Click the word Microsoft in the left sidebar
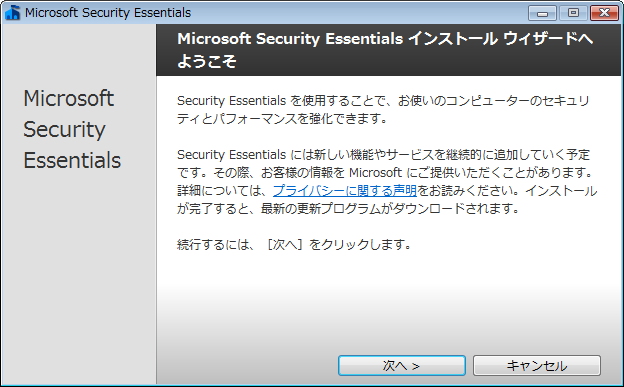 coord(69,98)
